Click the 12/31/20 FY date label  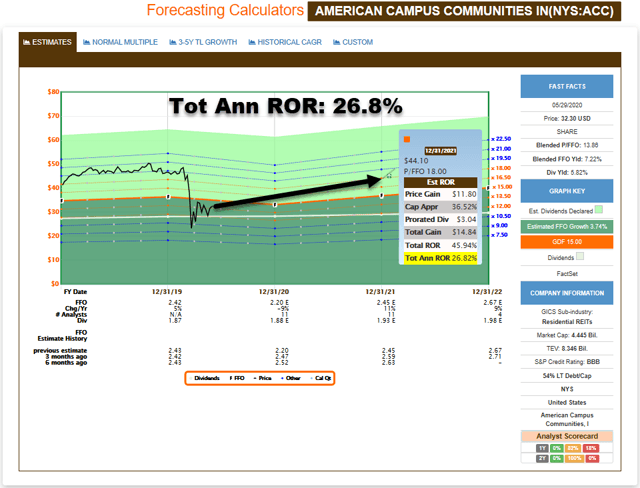[274, 292]
